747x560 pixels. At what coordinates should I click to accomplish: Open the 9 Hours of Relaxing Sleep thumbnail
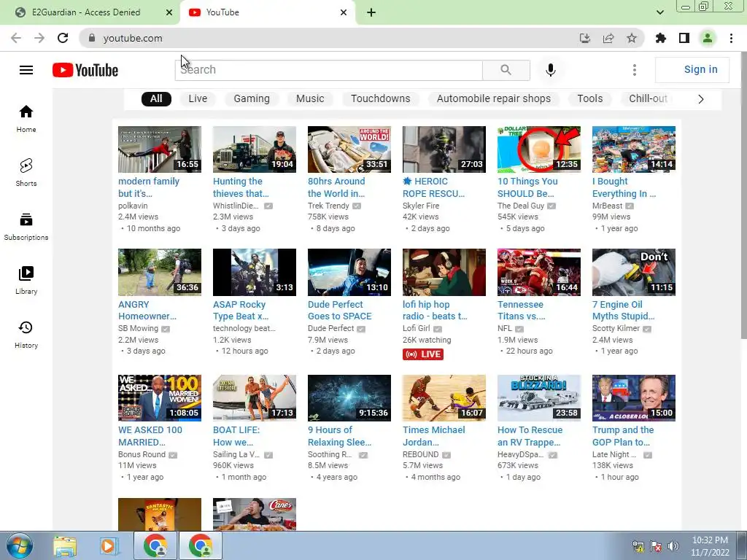349,397
